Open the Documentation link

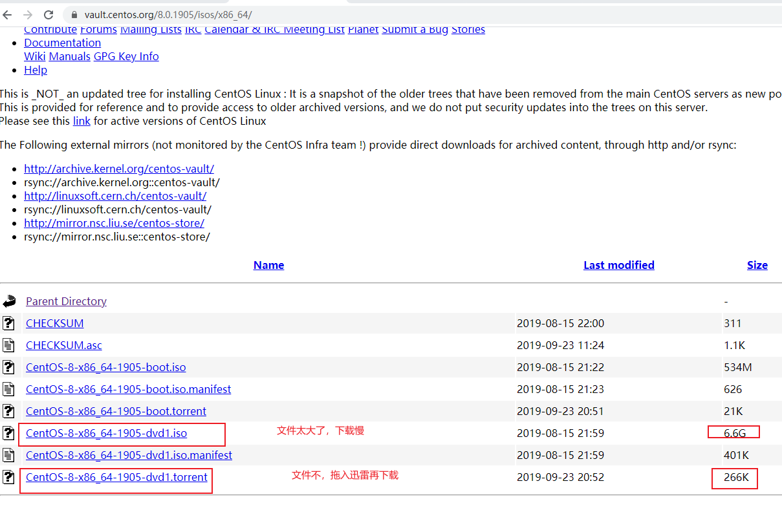63,43
